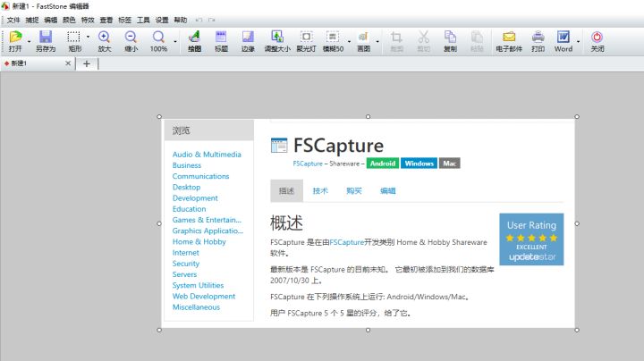Image resolution: width=644 pixels, height=361 pixels.
Task: Click the 放大 zoom in magnifier
Action: pyautogui.click(x=104, y=37)
